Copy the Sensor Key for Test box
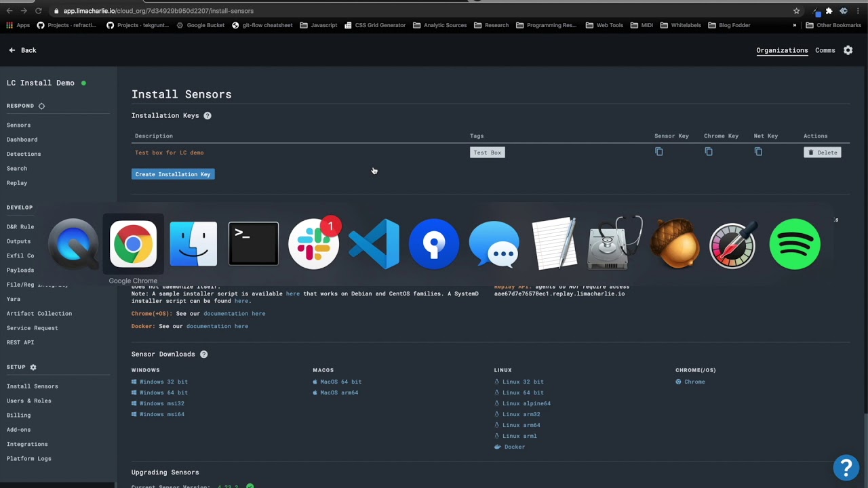This screenshot has height=488, width=868. click(658, 152)
